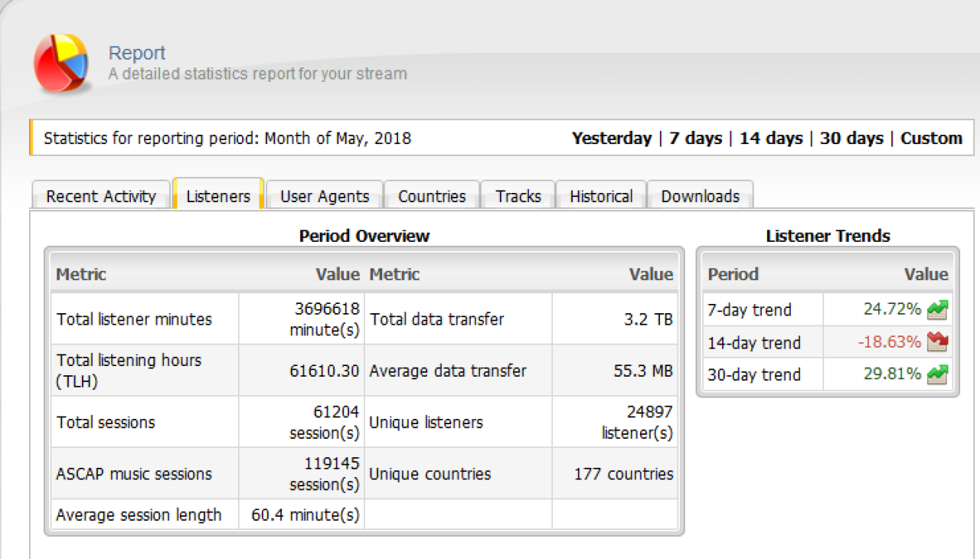Select the 30 days reporting period
Viewport: 980px width, 559px height.
click(x=851, y=139)
